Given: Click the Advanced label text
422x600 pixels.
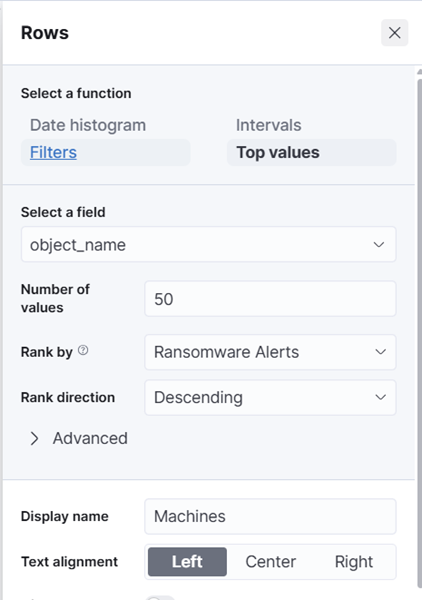Looking at the screenshot, I should (x=90, y=439).
